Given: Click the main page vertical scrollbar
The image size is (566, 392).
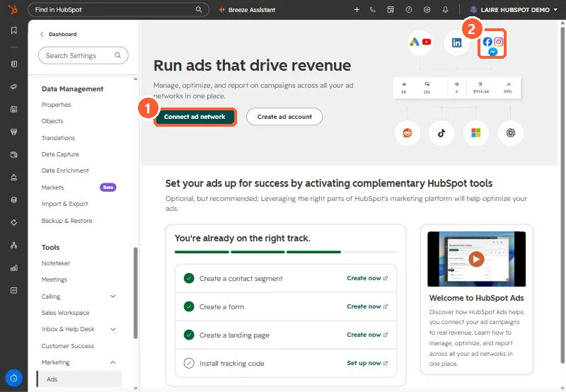Looking at the screenshot, I should tap(562, 195).
